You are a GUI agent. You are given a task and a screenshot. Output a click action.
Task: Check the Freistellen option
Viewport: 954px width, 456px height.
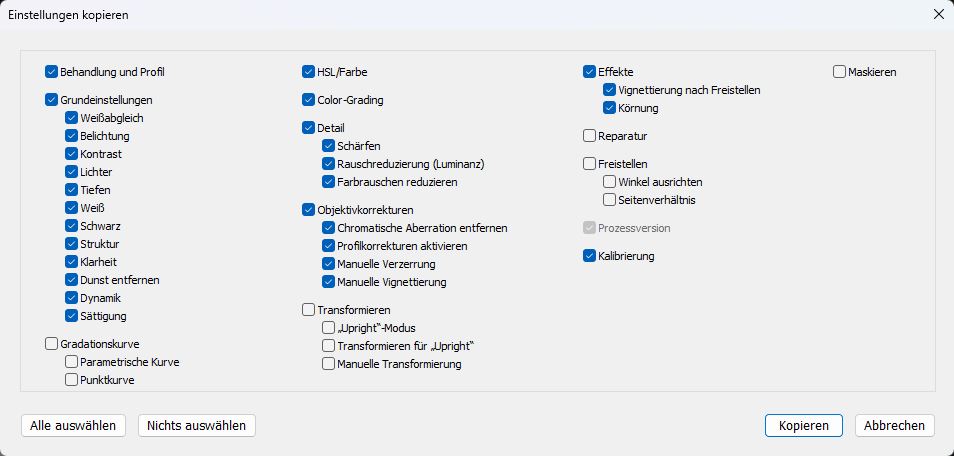tap(590, 164)
